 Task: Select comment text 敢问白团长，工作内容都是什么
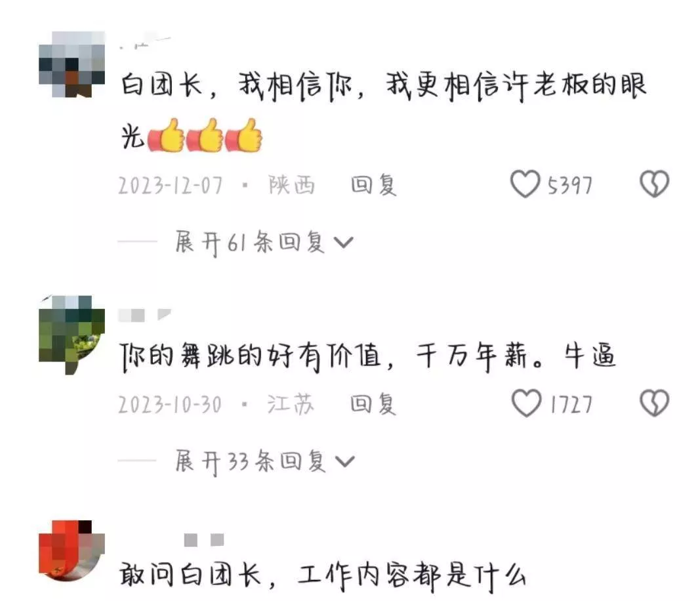point(322,575)
